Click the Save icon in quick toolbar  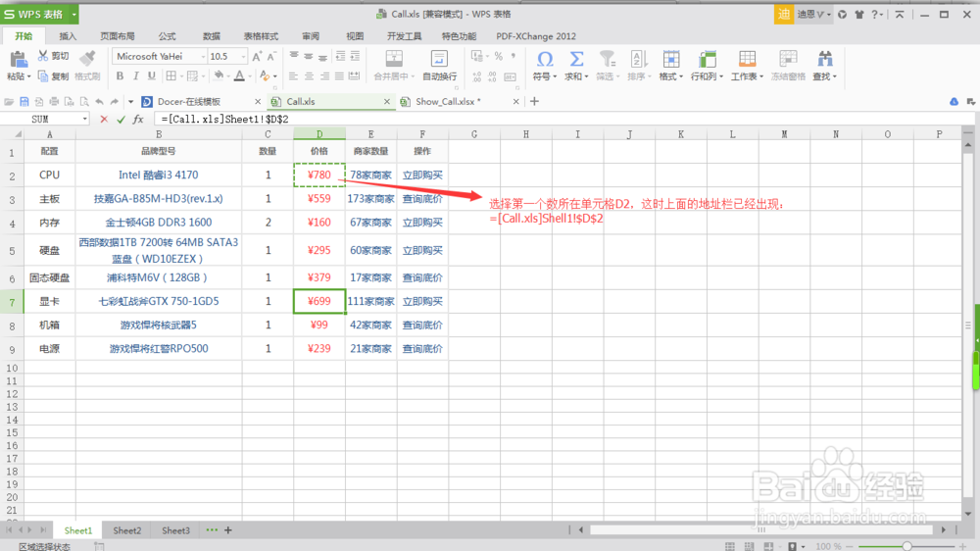pyautogui.click(x=24, y=101)
